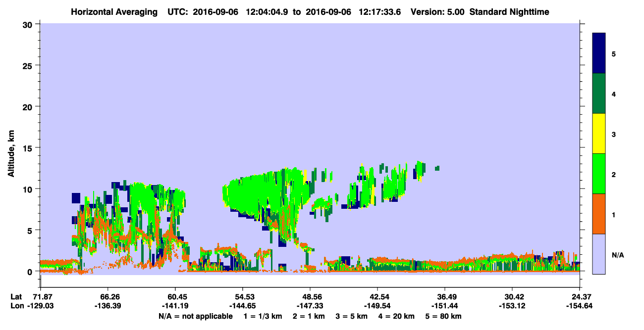644x330 pixels.
Task: Click latitude value '30.42'
Action: point(512,297)
